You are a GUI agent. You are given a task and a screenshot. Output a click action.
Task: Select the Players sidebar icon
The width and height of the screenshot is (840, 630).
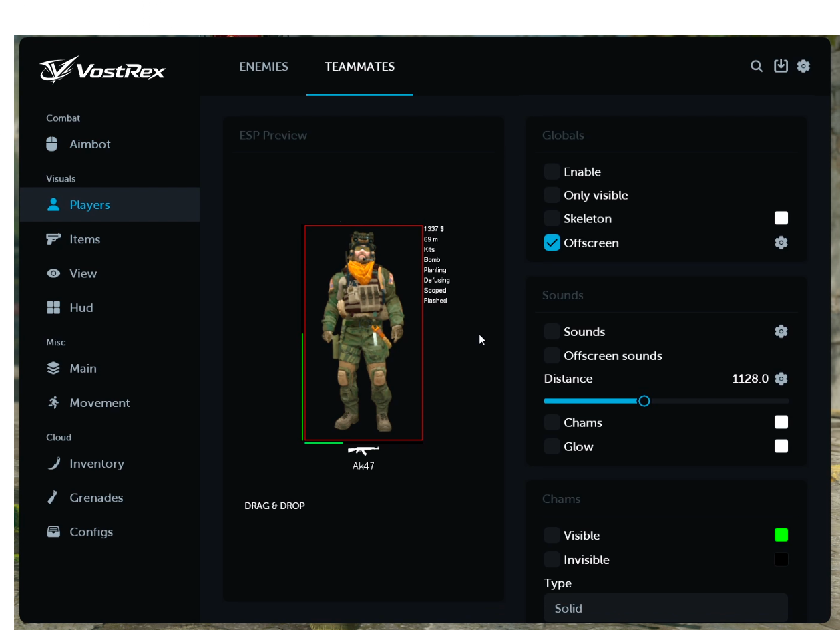(x=53, y=204)
